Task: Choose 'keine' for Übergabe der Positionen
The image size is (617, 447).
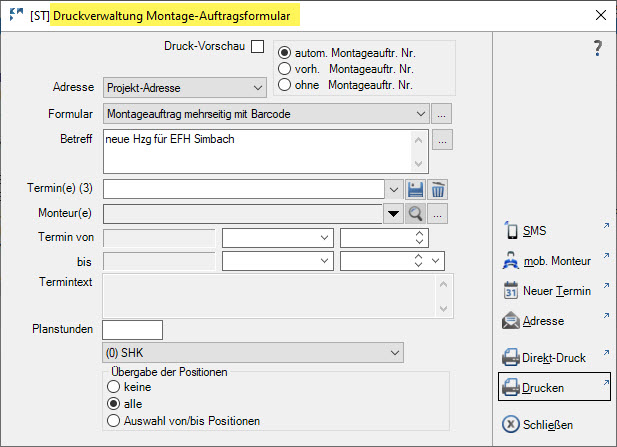Action: coord(114,386)
